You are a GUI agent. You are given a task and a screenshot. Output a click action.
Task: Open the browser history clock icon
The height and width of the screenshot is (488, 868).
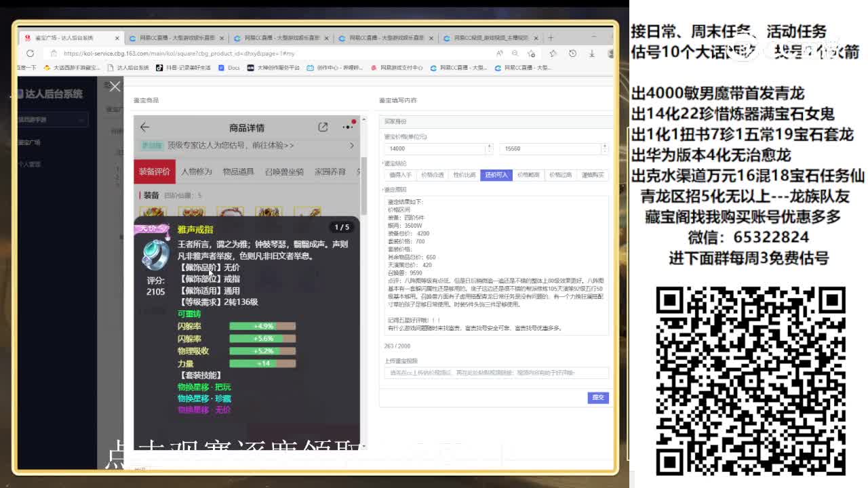click(572, 53)
